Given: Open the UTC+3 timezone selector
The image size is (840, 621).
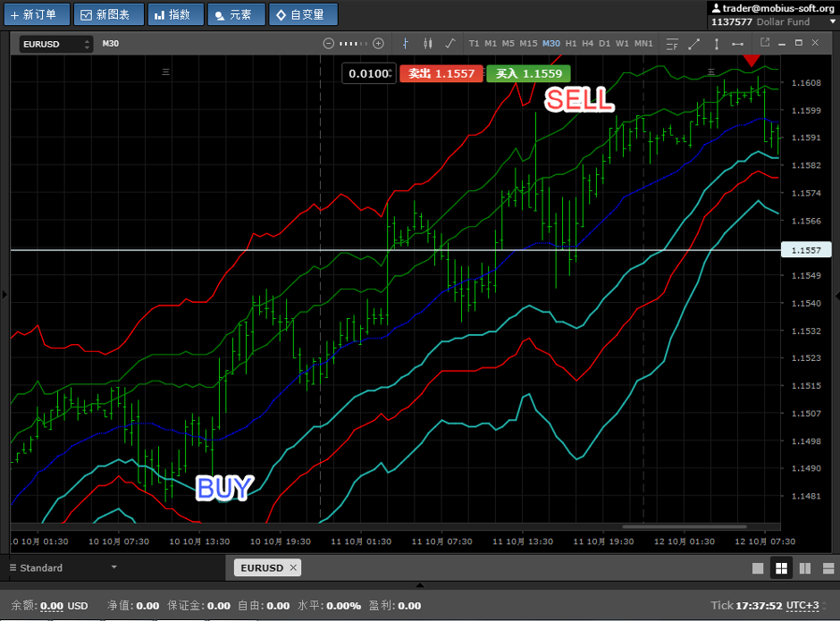Looking at the screenshot, I should pos(802,606).
